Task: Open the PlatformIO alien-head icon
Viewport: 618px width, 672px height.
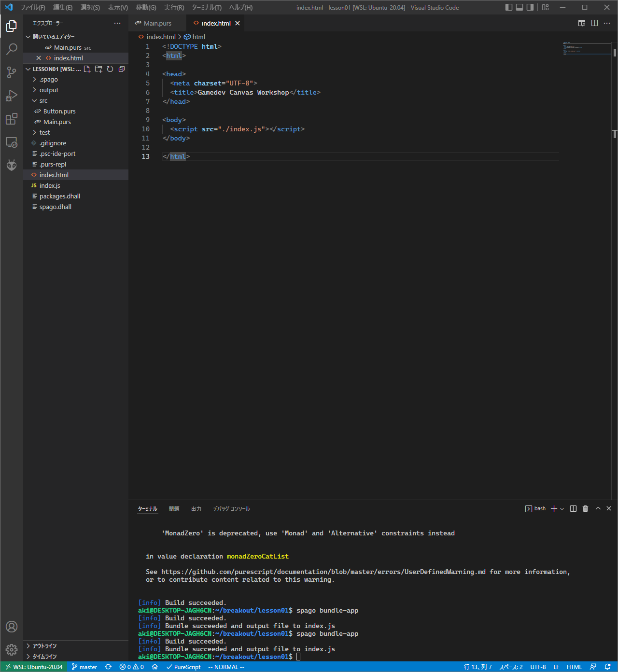Action: 12,165
